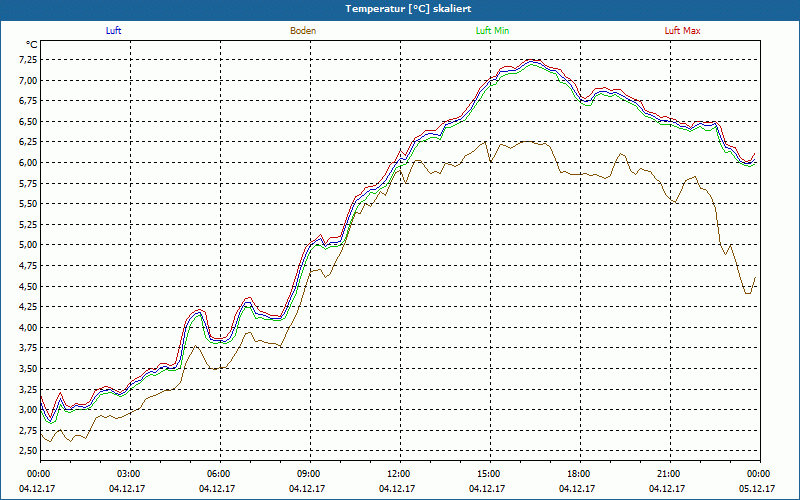Click the 2,50 y-axis value
The width and height of the screenshot is (800, 500).
(x=28, y=451)
